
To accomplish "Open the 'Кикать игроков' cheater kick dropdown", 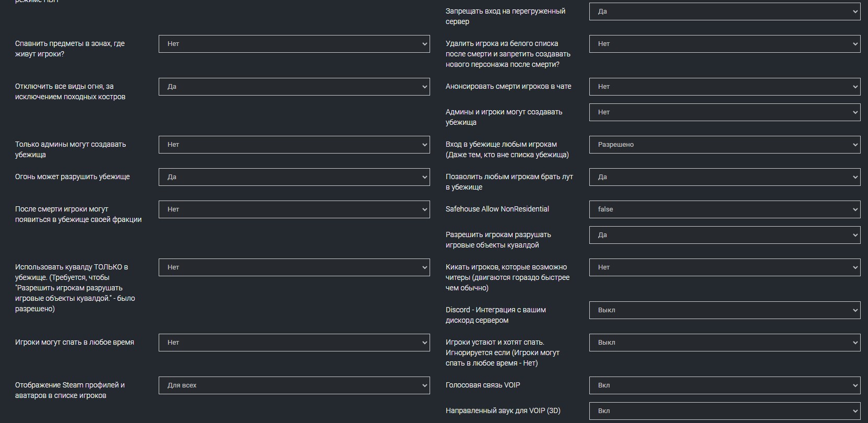I will pyautogui.click(x=724, y=267).
